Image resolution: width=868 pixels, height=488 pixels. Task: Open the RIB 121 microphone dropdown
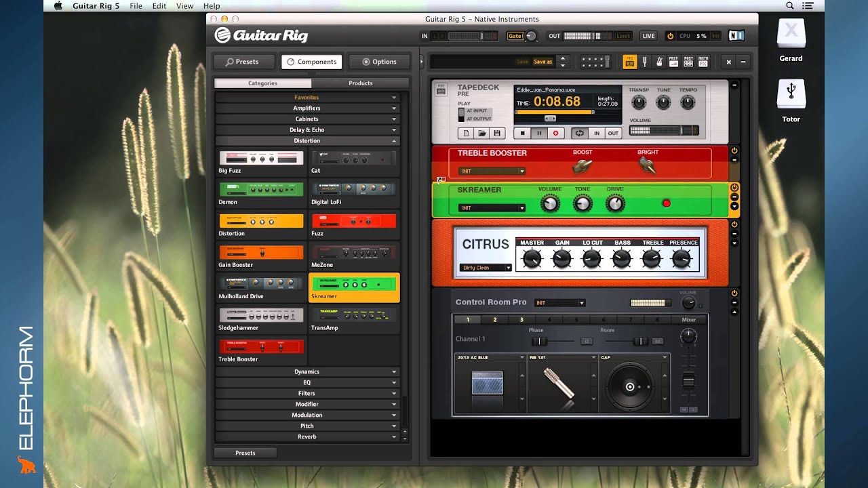(x=562, y=357)
